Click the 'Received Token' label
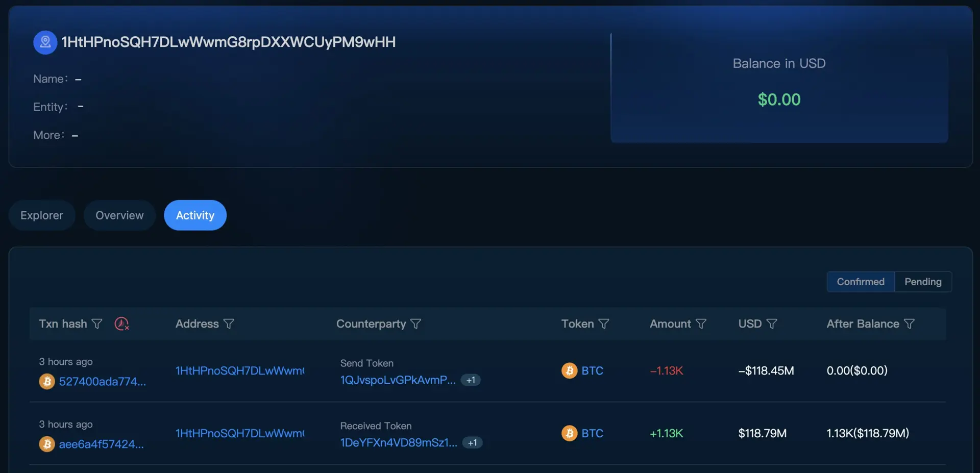The height and width of the screenshot is (473, 980). pyautogui.click(x=376, y=426)
